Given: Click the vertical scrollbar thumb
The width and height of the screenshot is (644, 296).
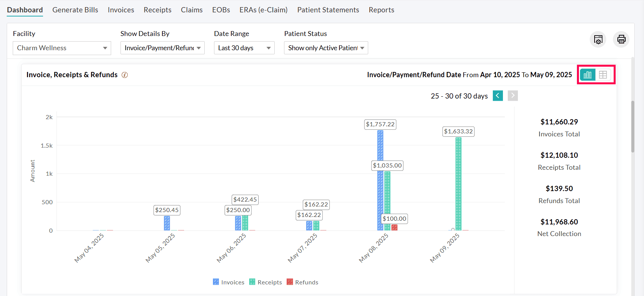Looking at the screenshot, I should (x=633, y=127).
